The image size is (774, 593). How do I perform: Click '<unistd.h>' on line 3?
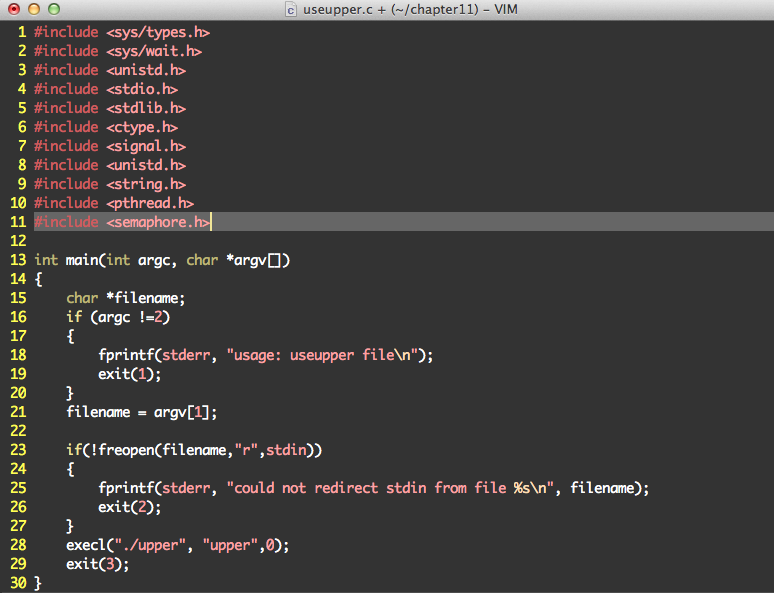click(x=146, y=70)
